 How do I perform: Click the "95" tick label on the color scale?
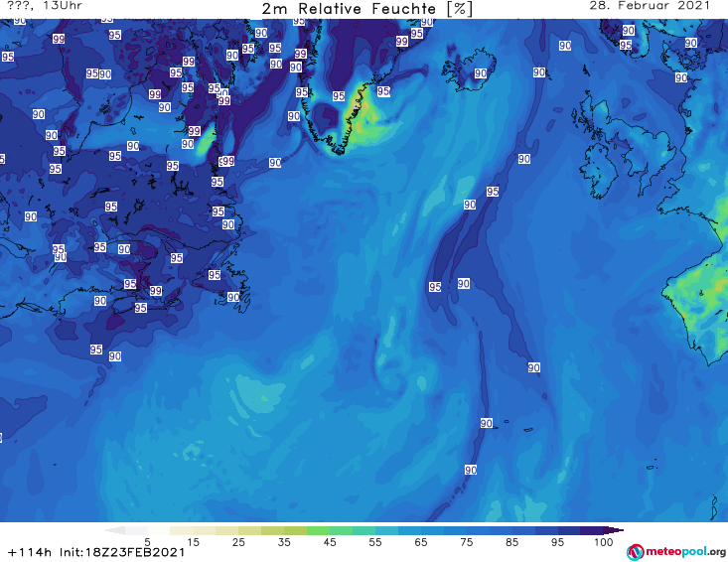coord(557,542)
